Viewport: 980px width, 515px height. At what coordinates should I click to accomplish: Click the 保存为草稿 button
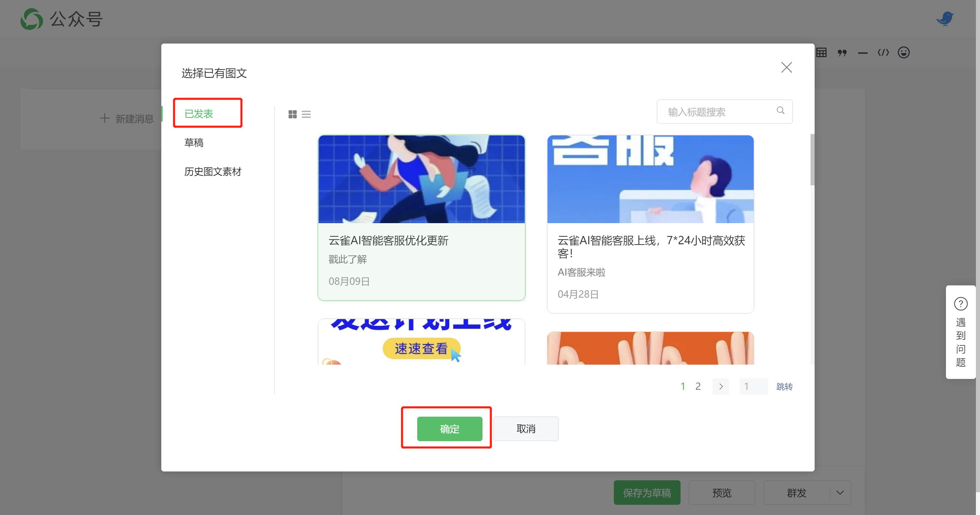click(647, 493)
